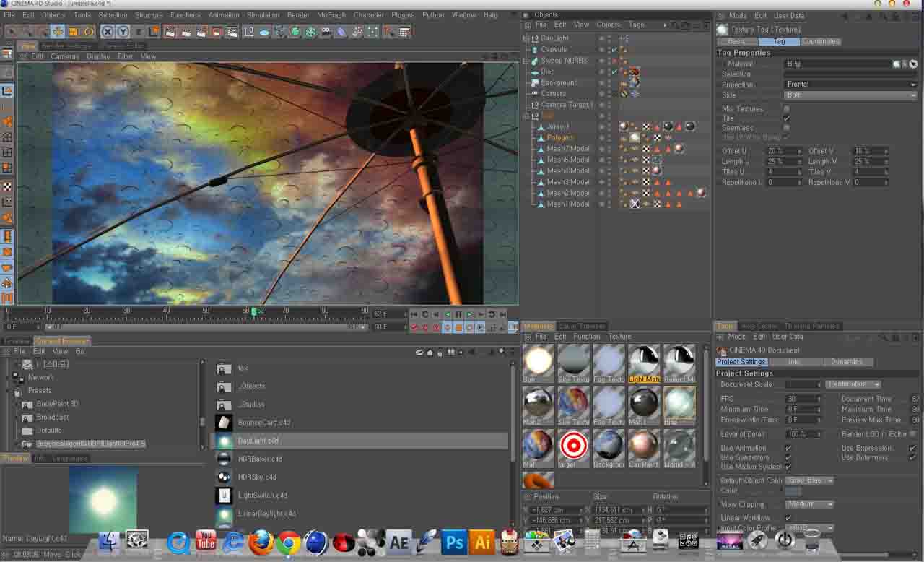
Task: Click the record keyframe red button
Action: click(x=414, y=327)
